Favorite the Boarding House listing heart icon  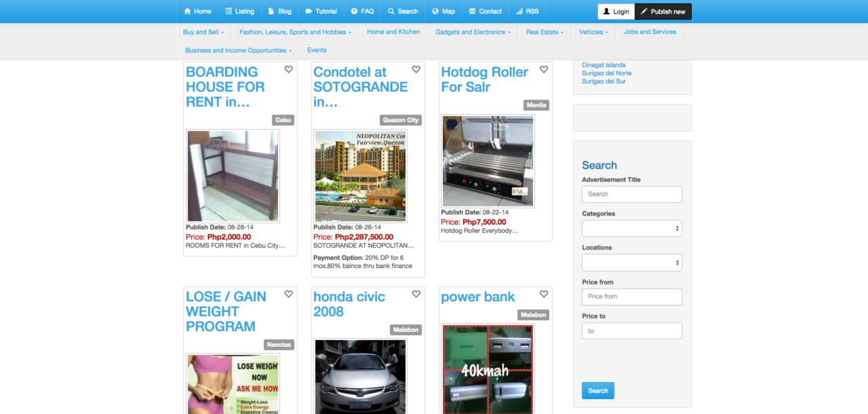(289, 69)
